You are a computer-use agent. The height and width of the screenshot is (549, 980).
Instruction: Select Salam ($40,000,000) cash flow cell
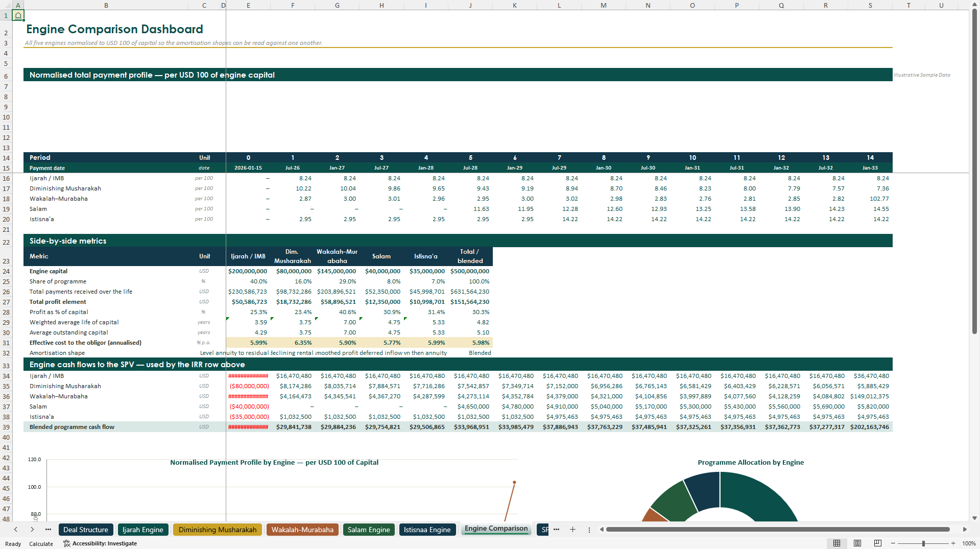tap(248, 407)
